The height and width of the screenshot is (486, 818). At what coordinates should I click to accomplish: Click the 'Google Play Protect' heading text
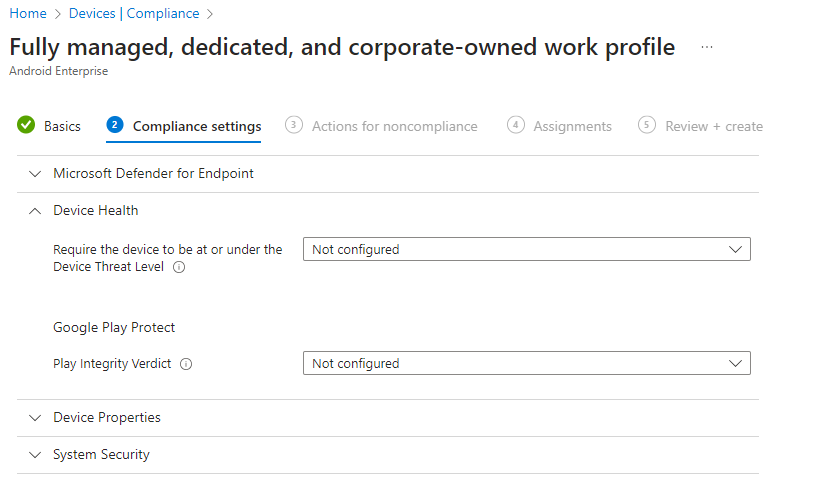tap(114, 327)
